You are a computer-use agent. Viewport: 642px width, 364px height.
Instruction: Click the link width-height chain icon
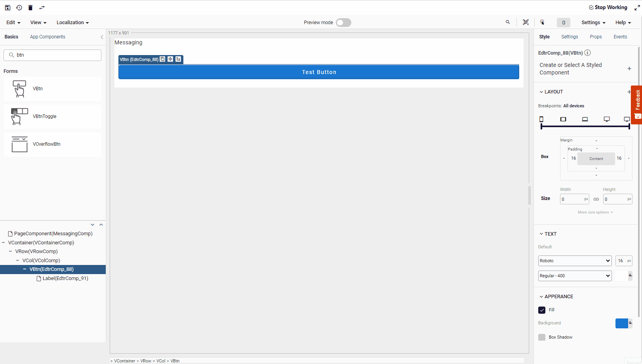pyautogui.click(x=596, y=199)
